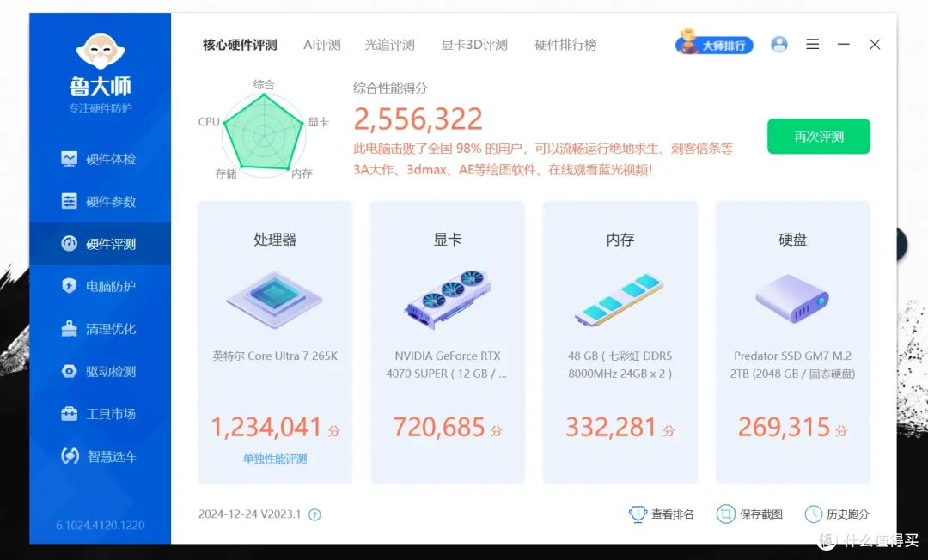Open the user account avatar icon
The height and width of the screenshot is (560, 928).
point(778,45)
